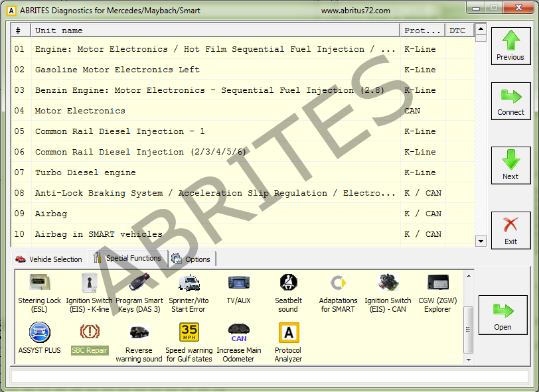Viewport: 539px width, 392px height.
Task: Sort by the Unit name column header
Action: click(215, 31)
